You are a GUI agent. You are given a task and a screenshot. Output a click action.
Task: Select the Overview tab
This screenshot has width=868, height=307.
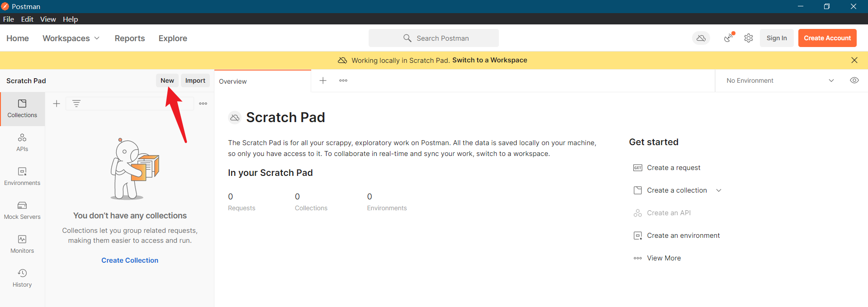[263, 81]
